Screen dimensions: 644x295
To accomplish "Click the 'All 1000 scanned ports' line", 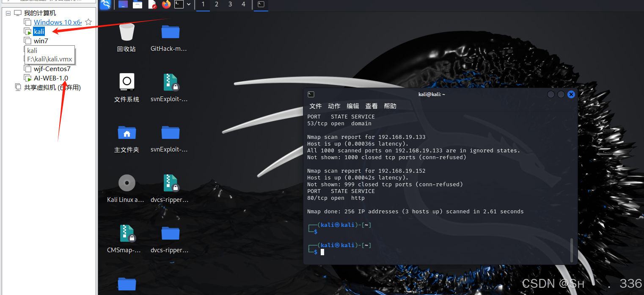I will point(414,151).
